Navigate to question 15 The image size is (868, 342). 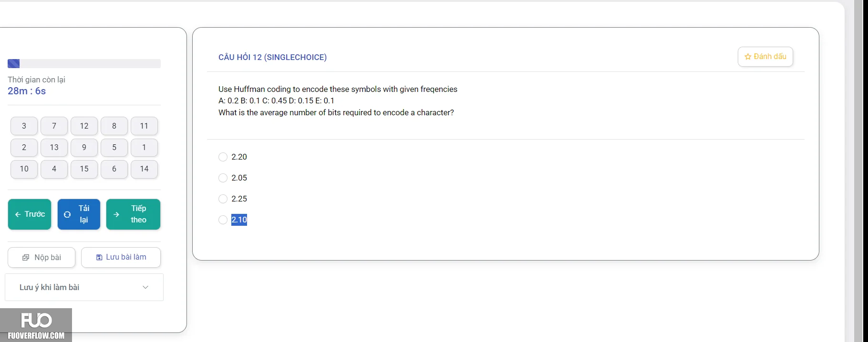(x=84, y=169)
